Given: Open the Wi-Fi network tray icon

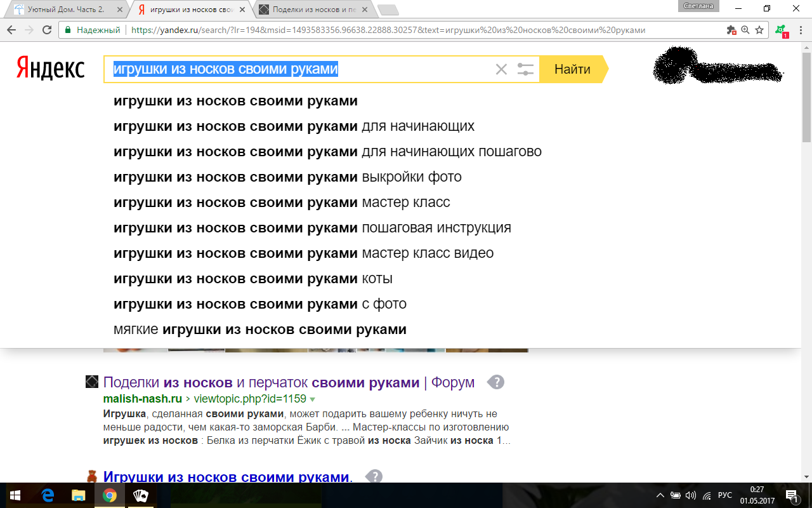Looking at the screenshot, I should [707, 495].
